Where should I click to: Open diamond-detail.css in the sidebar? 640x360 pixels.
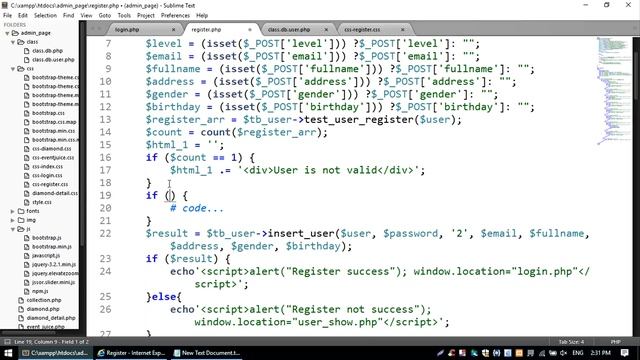pos(55,193)
